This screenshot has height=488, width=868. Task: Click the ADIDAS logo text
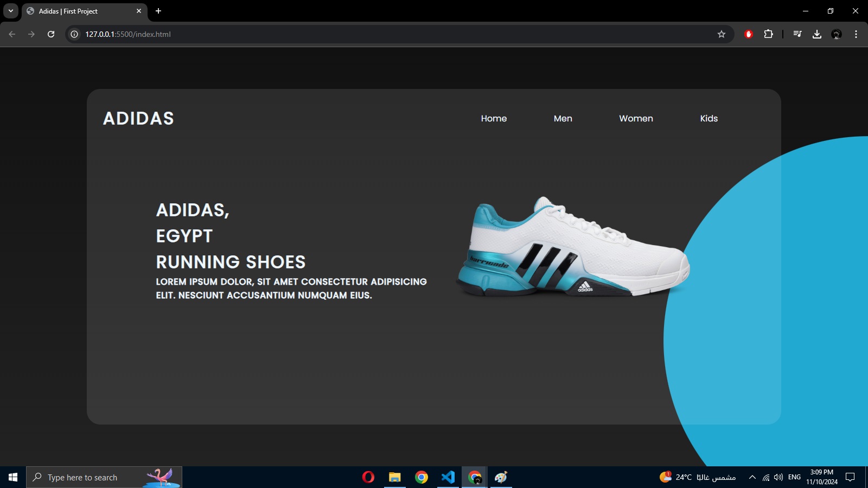pos(138,118)
